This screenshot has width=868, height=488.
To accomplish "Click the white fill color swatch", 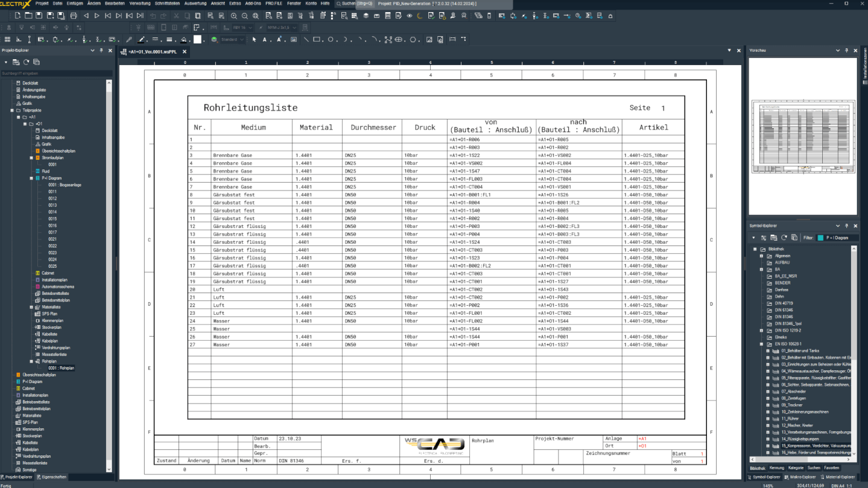I will 197,40.
